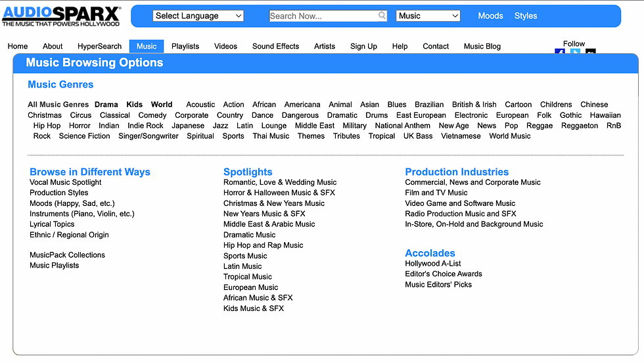Open Moods in the top bar
This screenshot has width=644, height=363.
490,16
